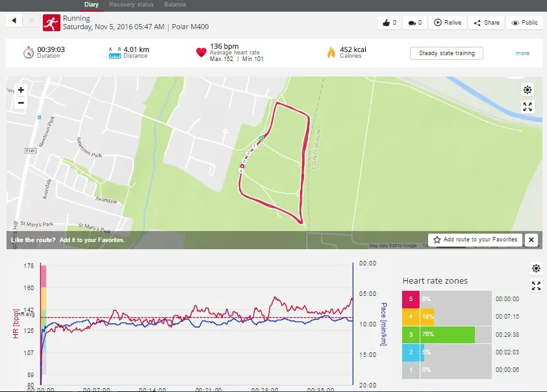Select heart rate zone 3 swatch
This screenshot has width=547, height=392.
point(411,334)
